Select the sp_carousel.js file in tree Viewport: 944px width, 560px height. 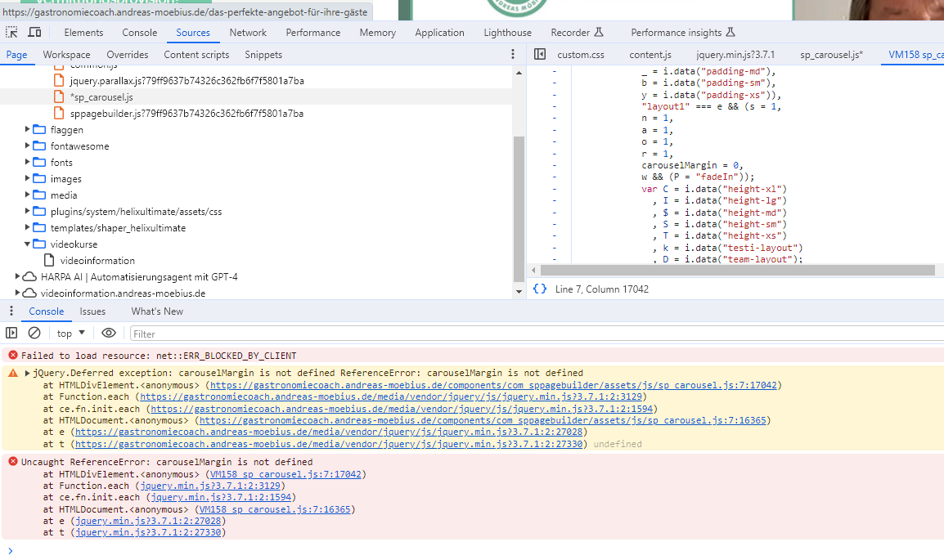101,97
